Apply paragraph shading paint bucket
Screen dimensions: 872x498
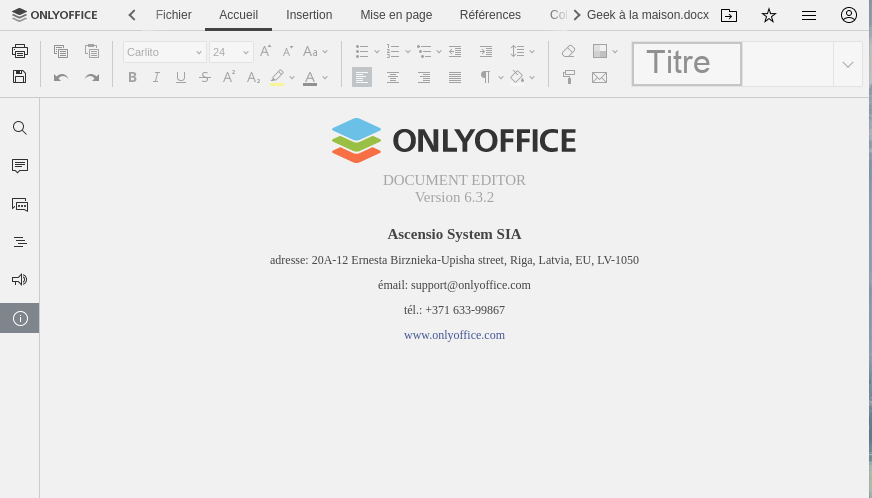(x=518, y=77)
